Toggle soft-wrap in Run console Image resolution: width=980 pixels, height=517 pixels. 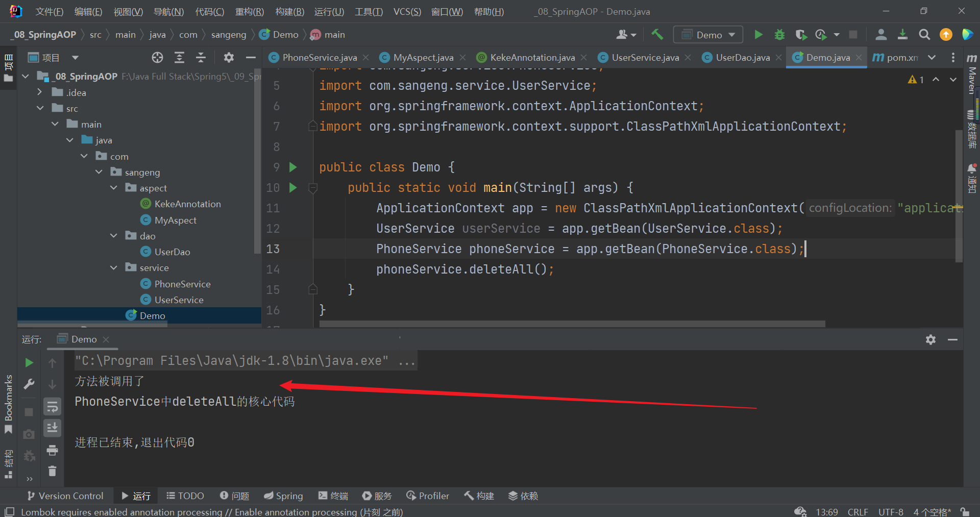tap(52, 407)
